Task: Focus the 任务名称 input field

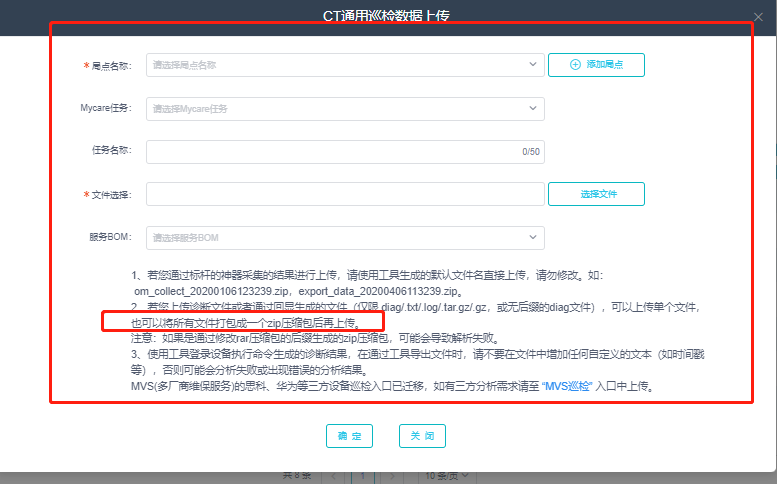Action: pos(345,152)
